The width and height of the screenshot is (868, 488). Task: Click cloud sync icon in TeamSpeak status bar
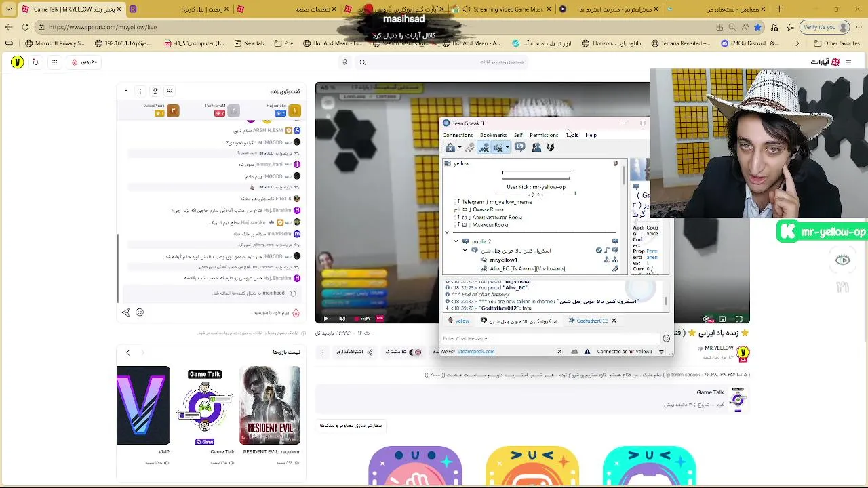click(x=574, y=352)
